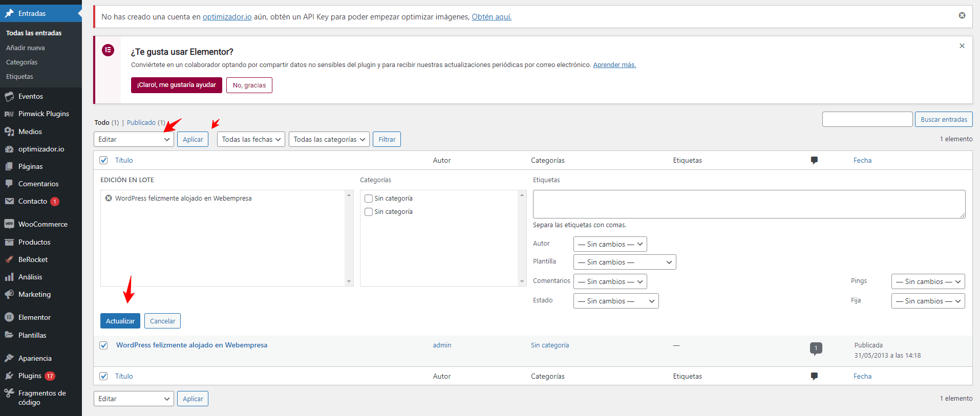Viewport: 980px width, 416px height.
Task: Click the Plantillas folder icon
Action: click(9, 335)
